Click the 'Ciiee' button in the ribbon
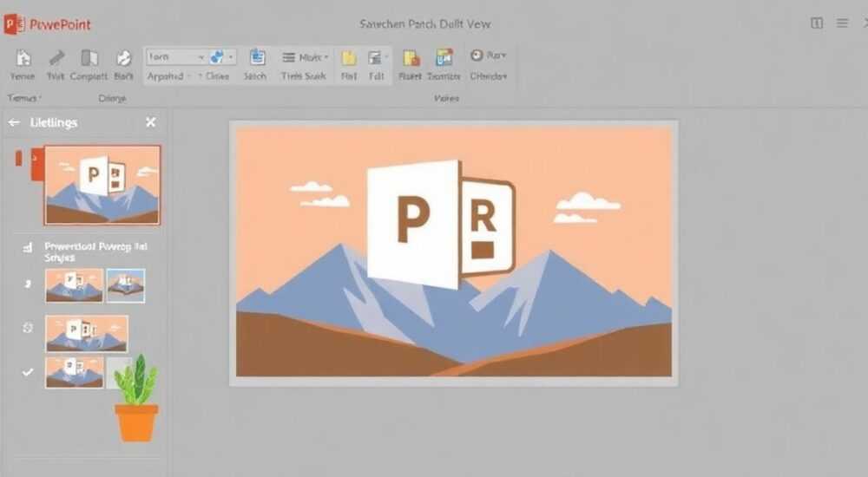Screen dimensions: 868x477 click(214, 76)
